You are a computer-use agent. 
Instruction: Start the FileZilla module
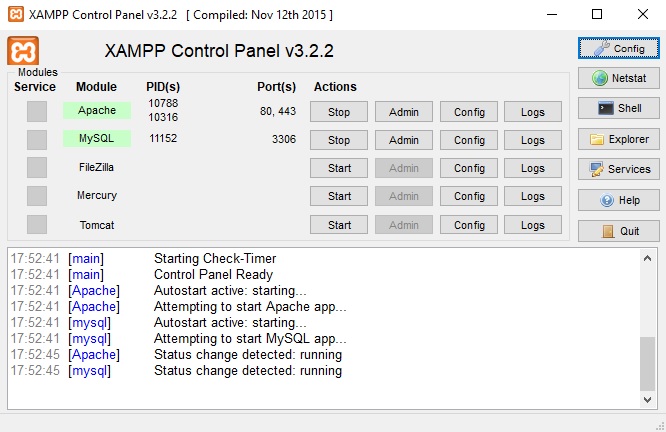[x=339, y=168]
